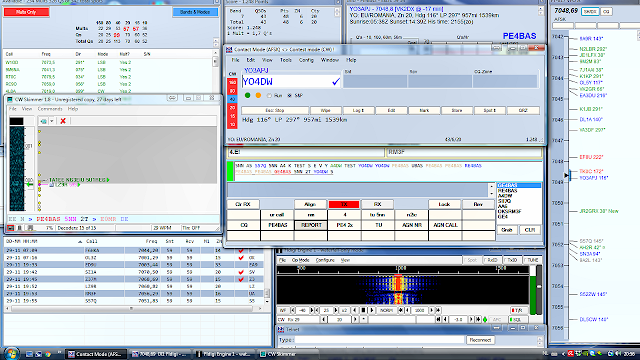Click the pause icon in CW Skimmer status bar

[x=20, y=228]
